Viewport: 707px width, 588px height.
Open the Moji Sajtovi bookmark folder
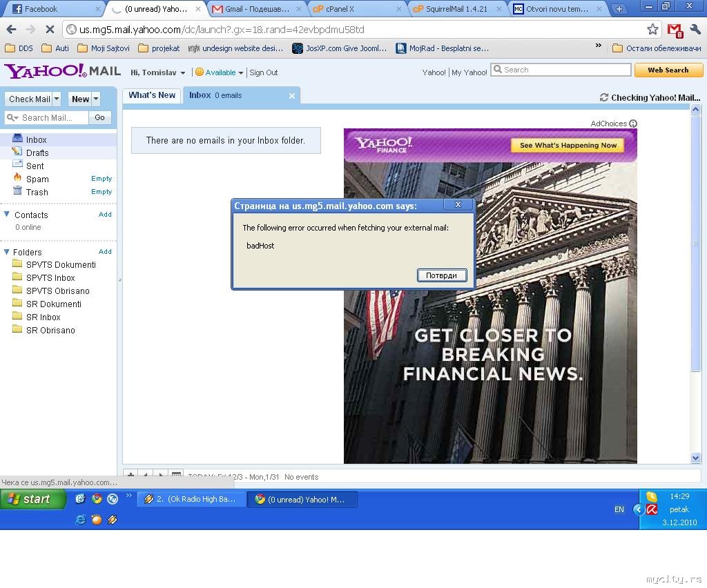pyautogui.click(x=104, y=48)
